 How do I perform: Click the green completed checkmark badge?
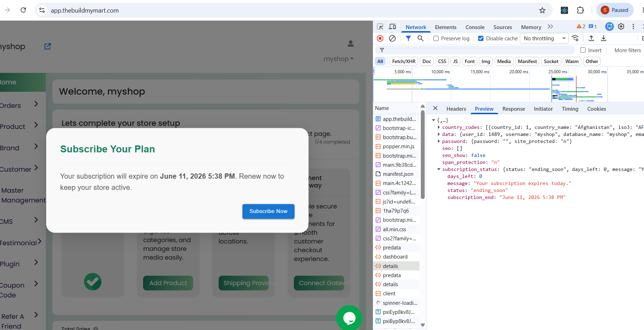pos(93,282)
